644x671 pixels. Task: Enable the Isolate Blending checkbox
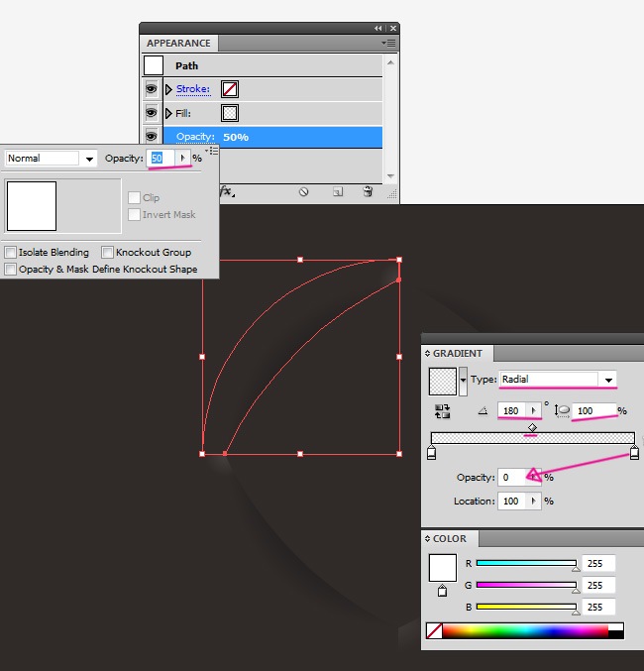(11, 253)
